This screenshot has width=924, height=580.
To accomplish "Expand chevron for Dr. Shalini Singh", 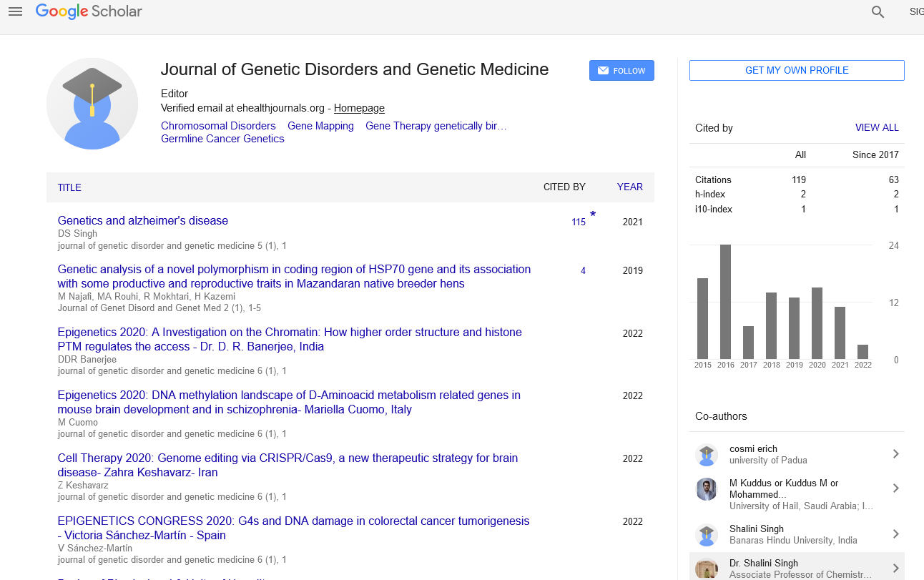I will tap(895, 569).
